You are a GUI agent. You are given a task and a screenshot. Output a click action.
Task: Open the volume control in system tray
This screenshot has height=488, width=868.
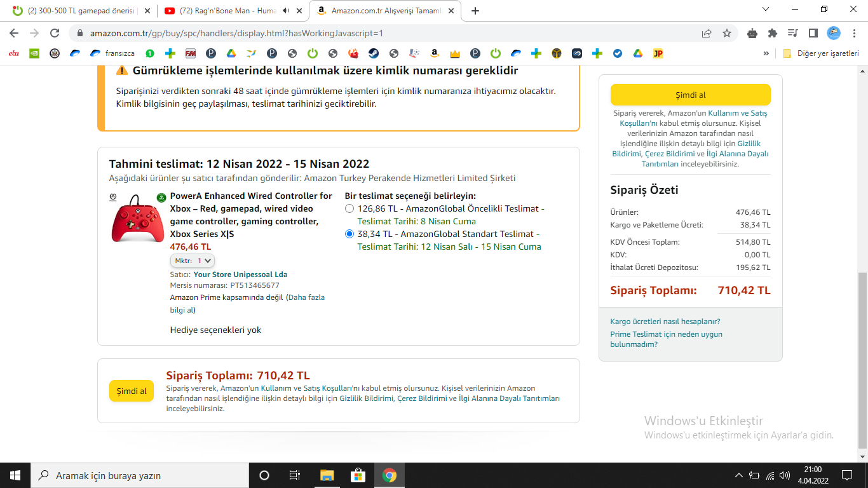[784, 475]
